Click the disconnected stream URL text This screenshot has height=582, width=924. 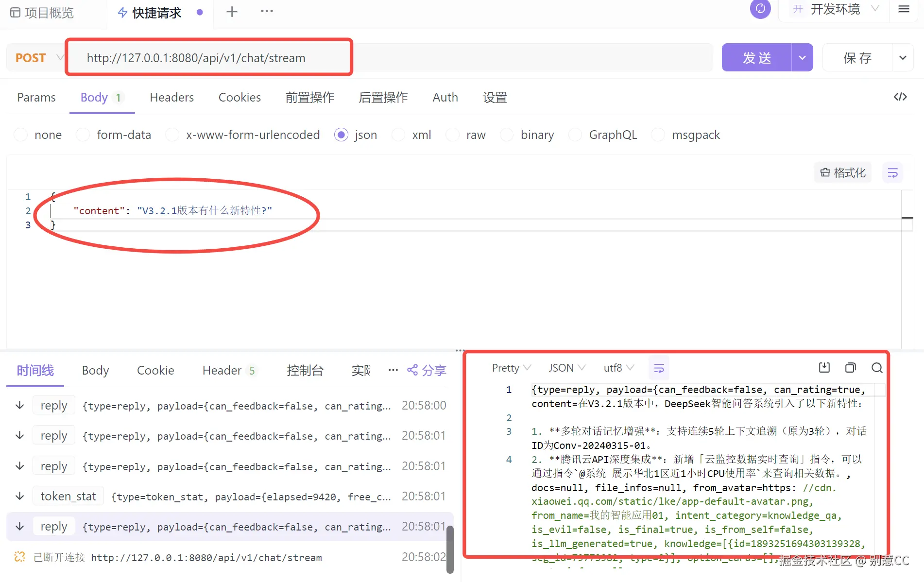206,557
